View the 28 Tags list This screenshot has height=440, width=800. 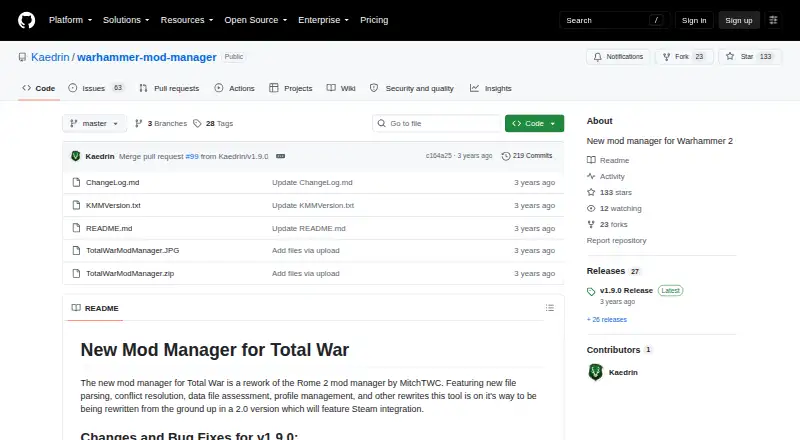pos(213,124)
